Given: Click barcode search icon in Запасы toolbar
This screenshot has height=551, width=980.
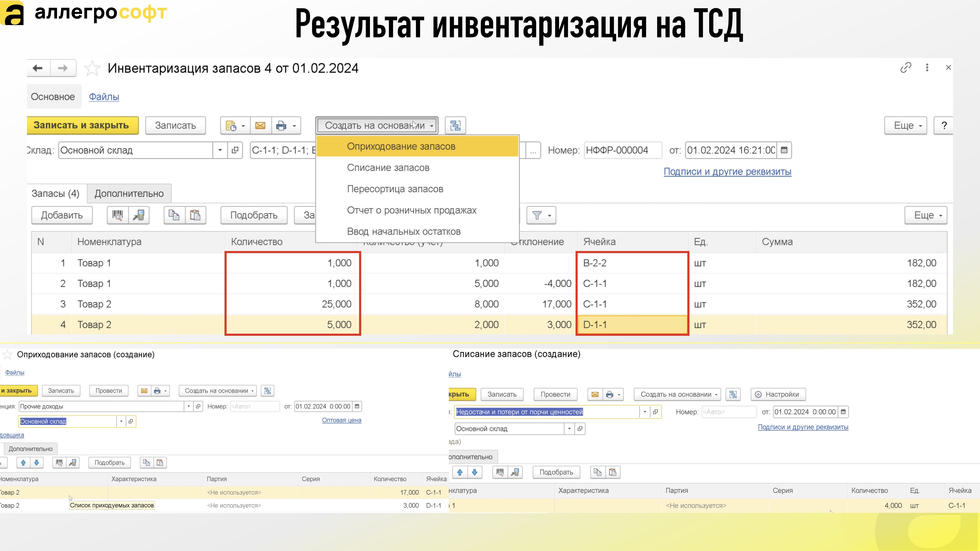Looking at the screenshot, I should tap(118, 215).
